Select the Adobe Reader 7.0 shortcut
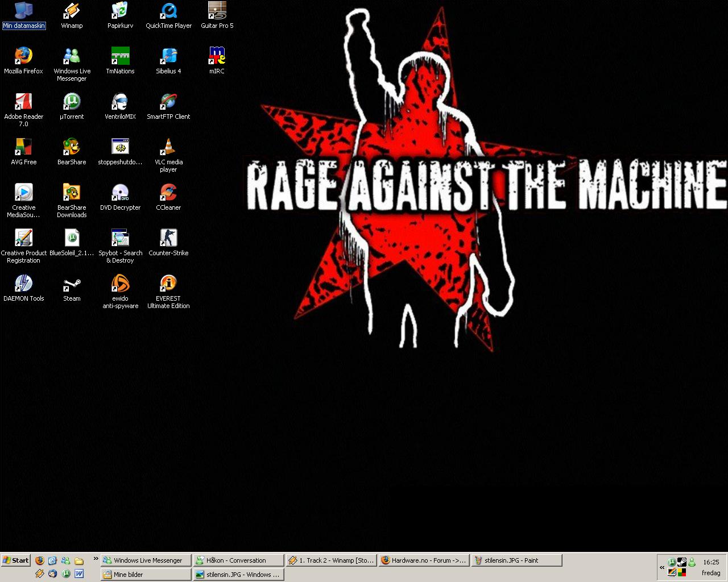Image resolution: width=728 pixels, height=582 pixels. [23, 110]
